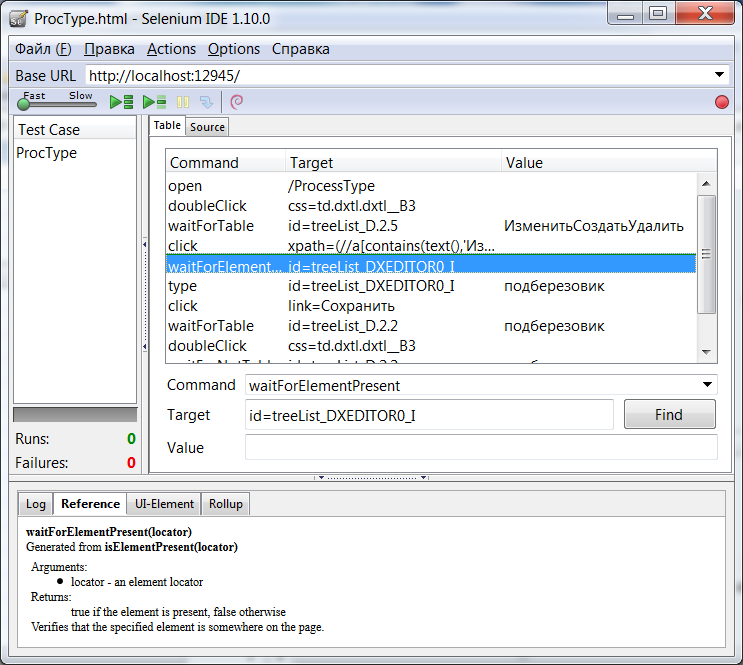Click the Step toolbar icon
The image size is (743, 665).
coord(207,102)
